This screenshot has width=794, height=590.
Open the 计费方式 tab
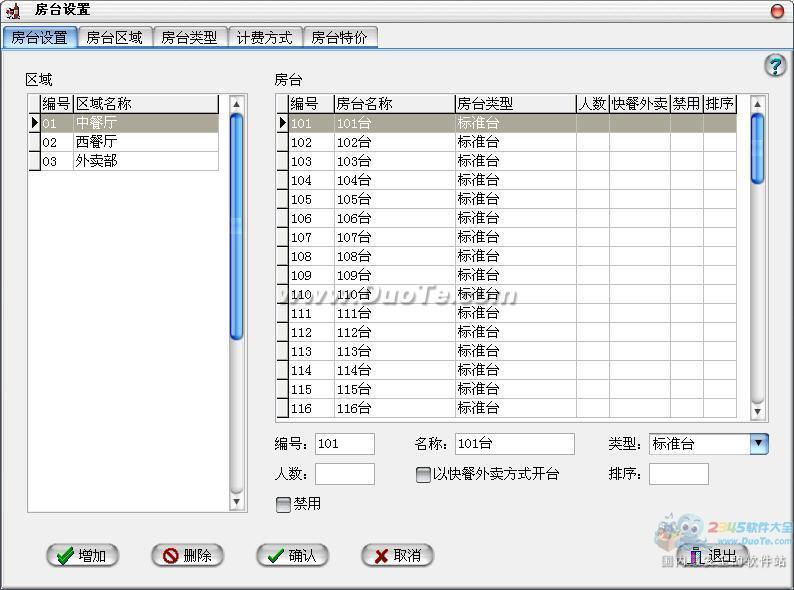(264, 38)
